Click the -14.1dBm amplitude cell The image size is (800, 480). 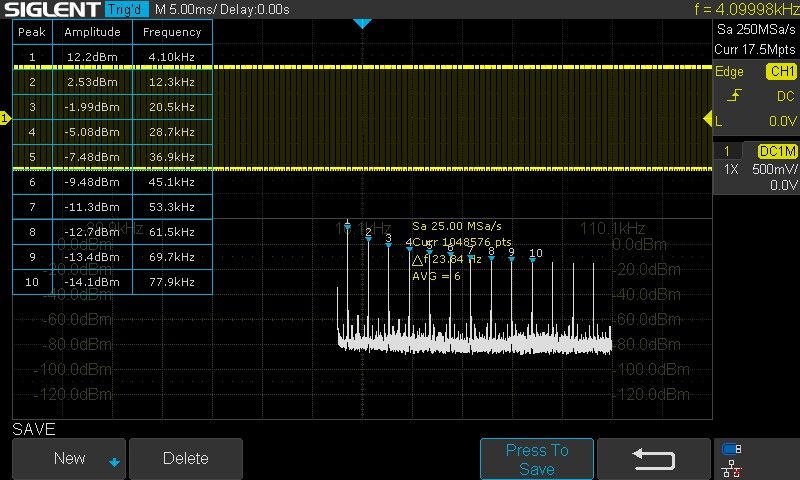coord(92,282)
